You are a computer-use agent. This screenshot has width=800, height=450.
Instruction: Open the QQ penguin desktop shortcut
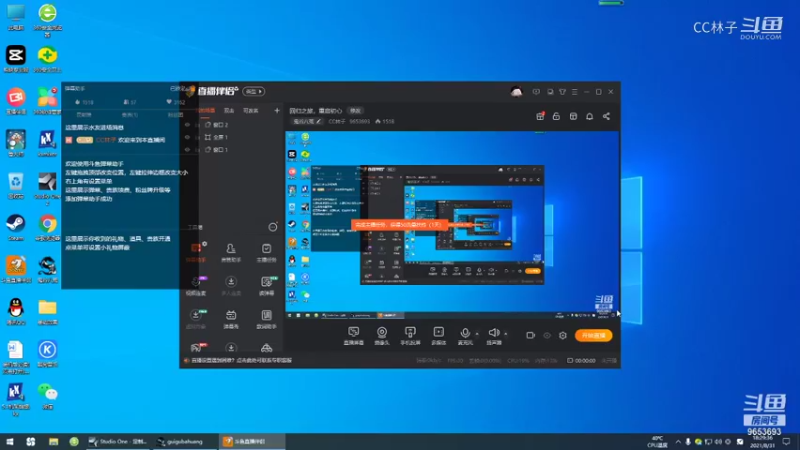(x=16, y=311)
